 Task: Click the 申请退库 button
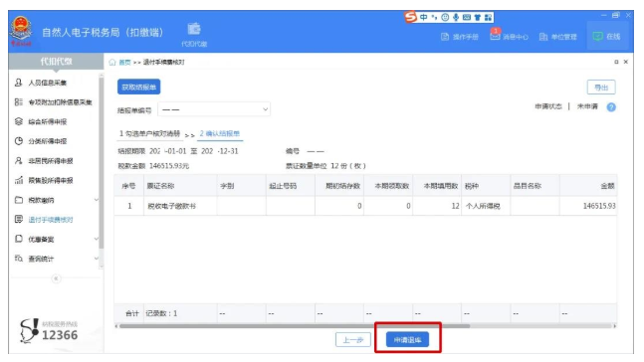point(407,340)
